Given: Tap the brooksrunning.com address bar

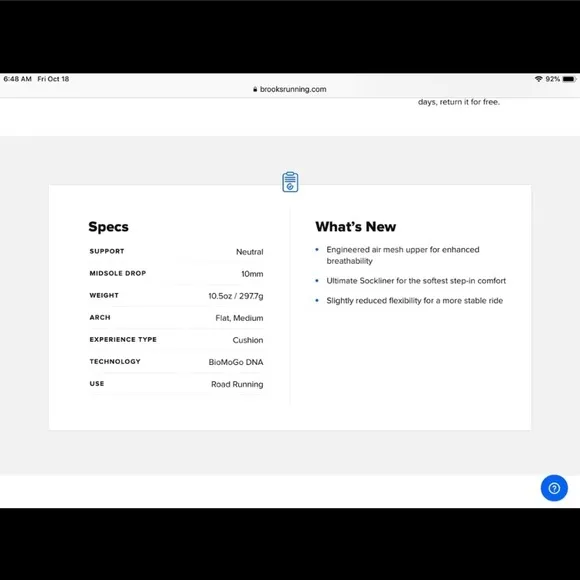Looking at the screenshot, I should click(290, 89).
